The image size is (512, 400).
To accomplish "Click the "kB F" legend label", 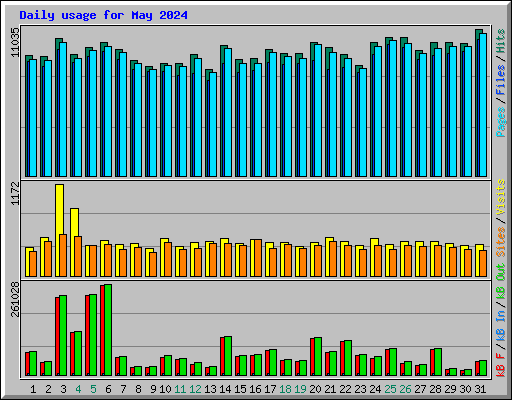I will tap(501, 364).
